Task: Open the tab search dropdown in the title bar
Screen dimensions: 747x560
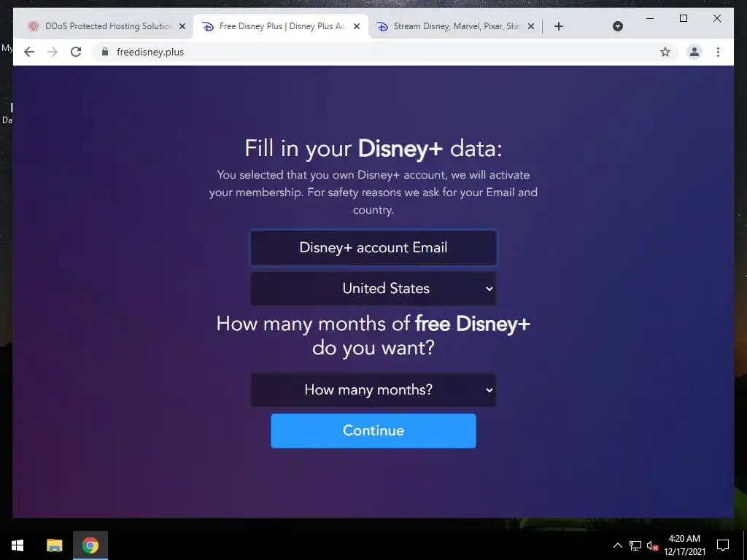Action: (x=617, y=26)
